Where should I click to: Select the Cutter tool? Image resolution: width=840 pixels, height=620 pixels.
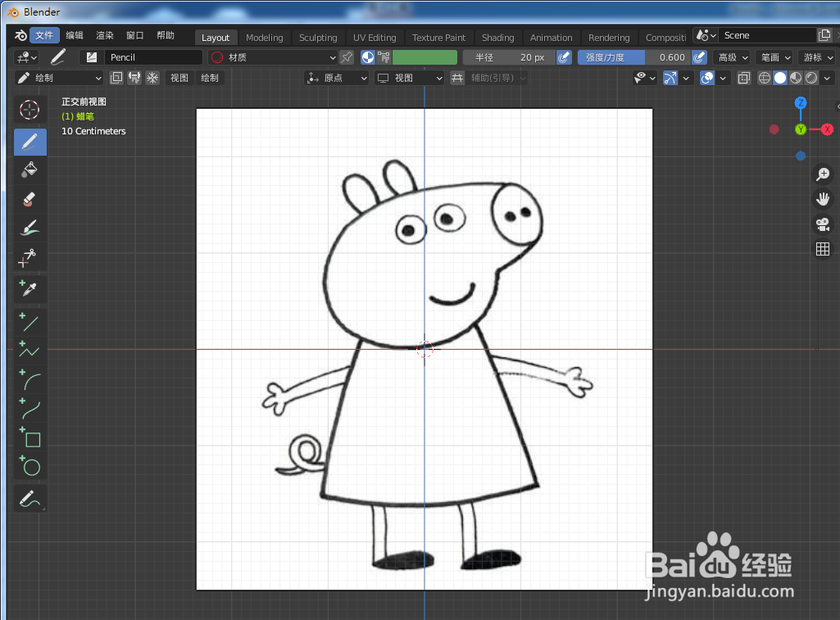click(30, 258)
